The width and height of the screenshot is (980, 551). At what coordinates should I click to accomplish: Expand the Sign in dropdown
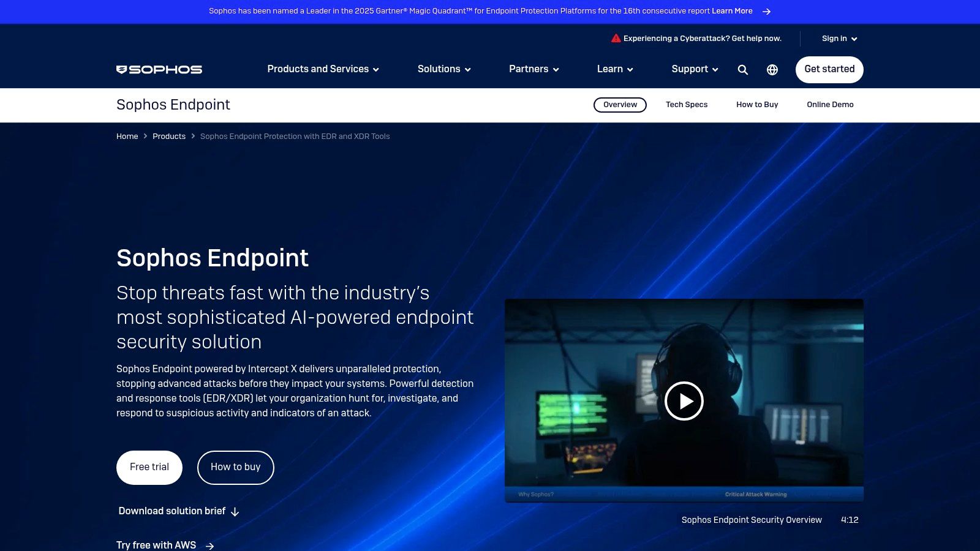click(x=839, y=39)
